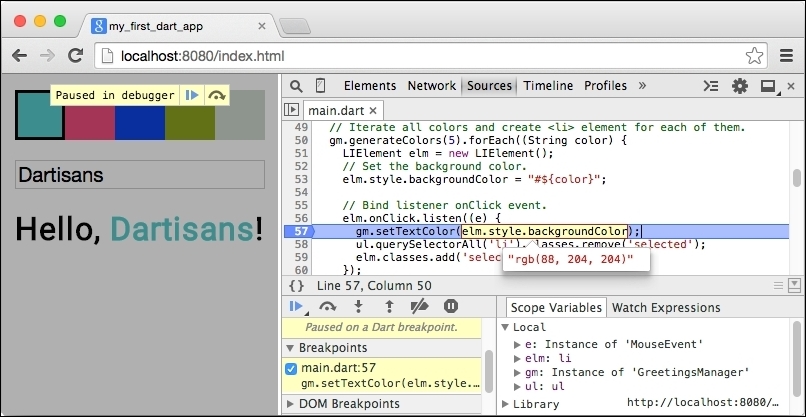Viewport: 806px width, 417px height.
Task: Step over next function call in toolbar
Action: [327, 307]
